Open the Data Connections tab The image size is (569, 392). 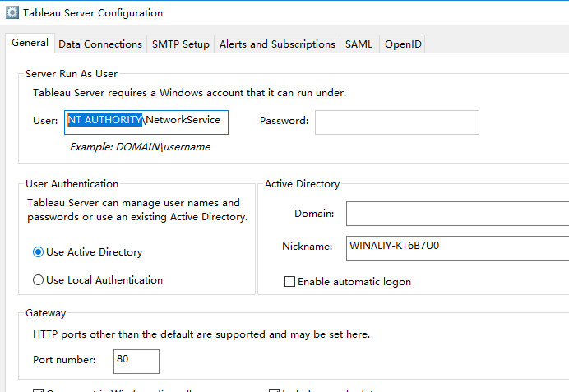tap(100, 44)
